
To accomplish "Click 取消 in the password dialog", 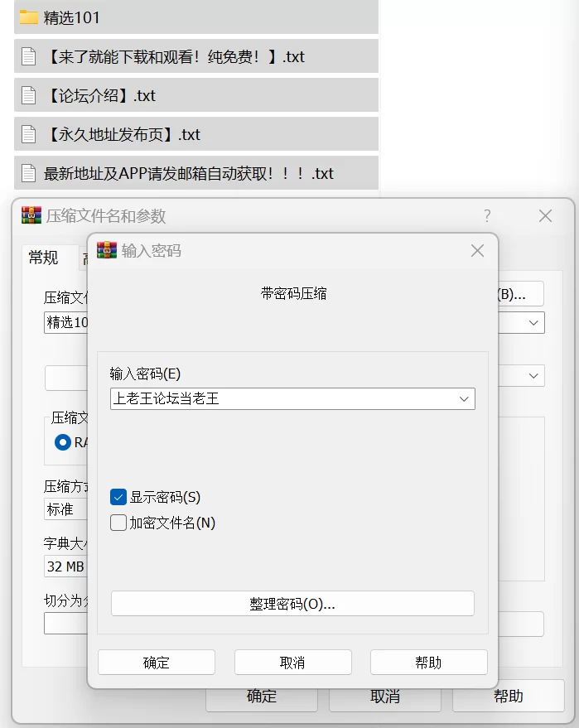I will [x=292, y=663].
